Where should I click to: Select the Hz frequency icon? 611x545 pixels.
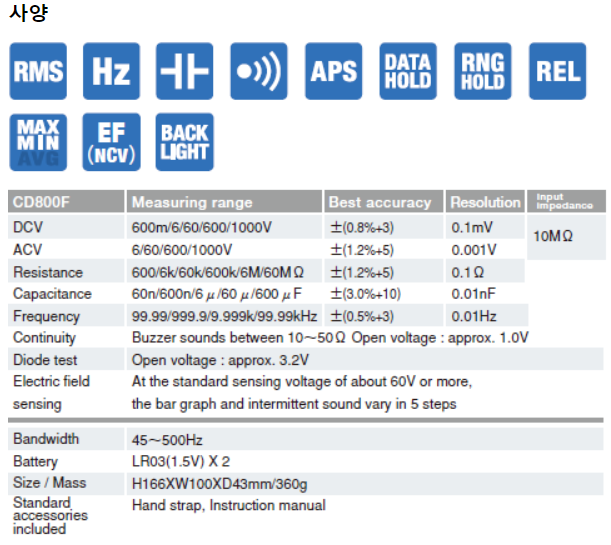pyautogui.click(x=111, y=71)
